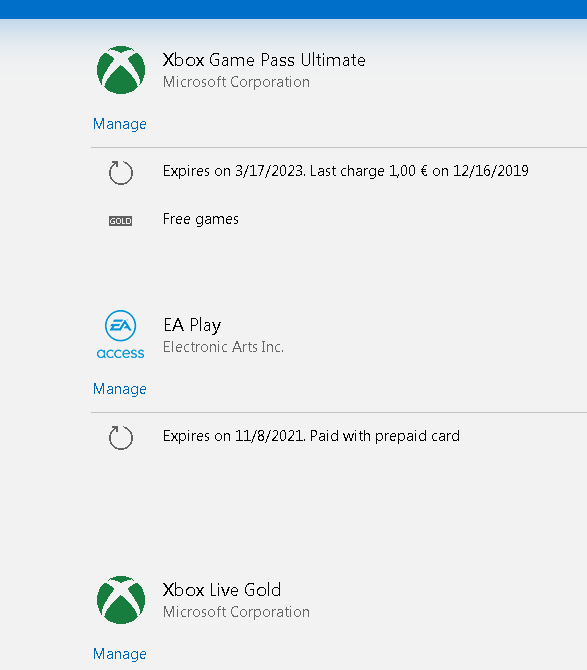
Task: Click the Game Pass expiry date 3/17/2023 line
Action: coord(346,171)
